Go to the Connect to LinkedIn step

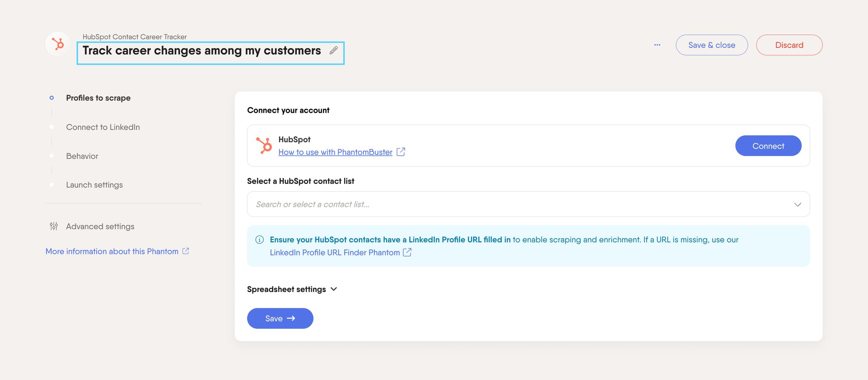point(103,127)
